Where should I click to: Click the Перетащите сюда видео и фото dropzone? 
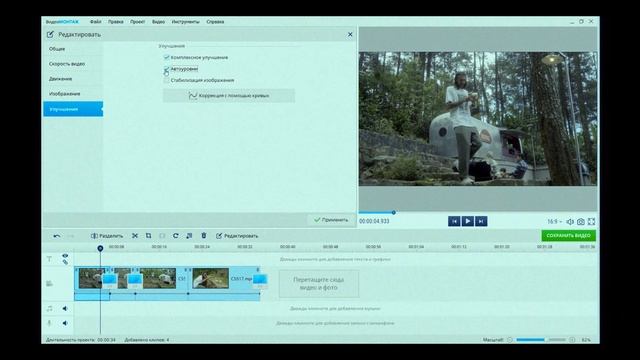(x=319, y=284)
